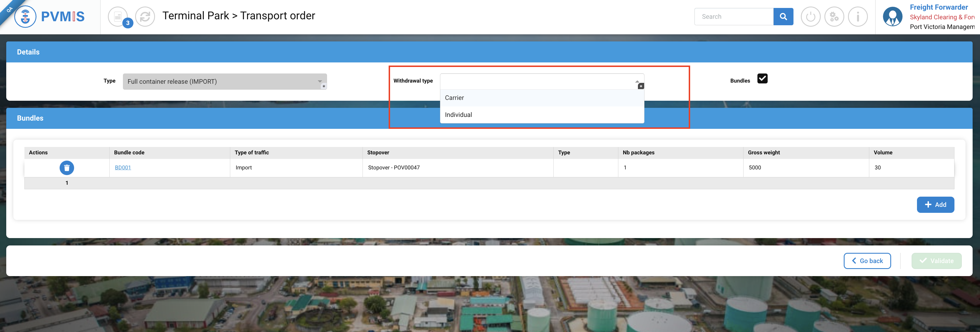
Task: Click the PVMIS anchor logo
Action: (26, 16)
